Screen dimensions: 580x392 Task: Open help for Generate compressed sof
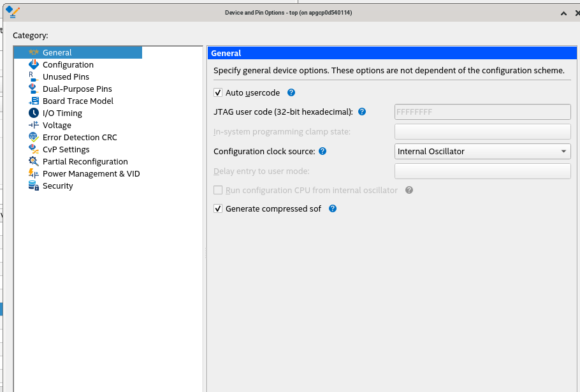pyautogui.click(x=332, y=208)
